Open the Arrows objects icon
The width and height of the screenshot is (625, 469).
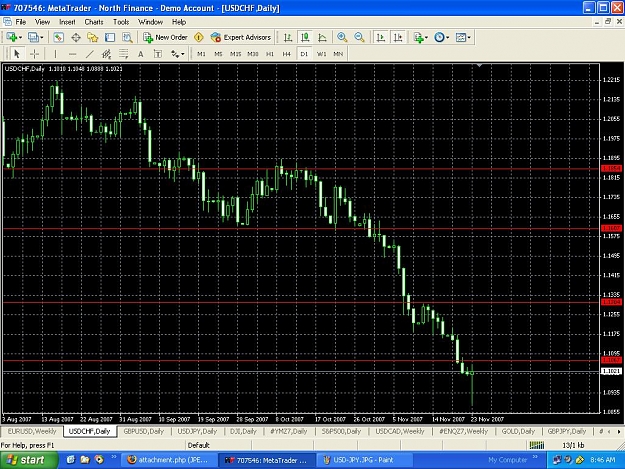(175, 54)
